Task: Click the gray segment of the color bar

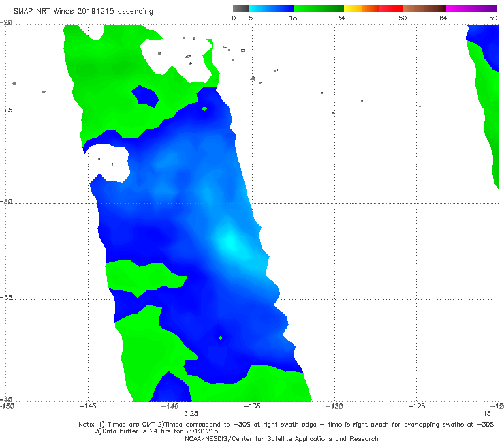Action: point(241,8)
